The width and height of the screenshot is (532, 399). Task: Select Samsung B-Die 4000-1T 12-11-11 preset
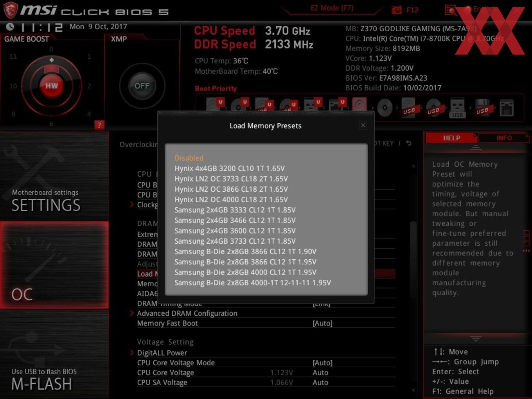[253, 283]
